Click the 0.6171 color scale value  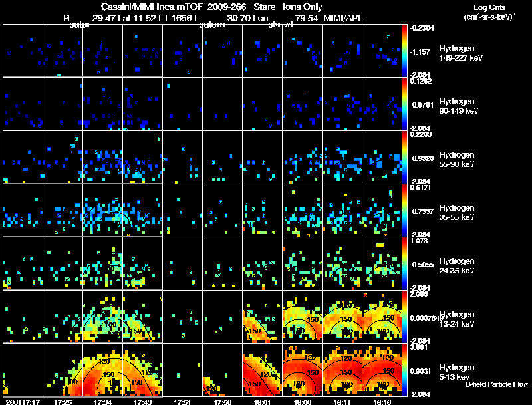(x=420, y=188)
